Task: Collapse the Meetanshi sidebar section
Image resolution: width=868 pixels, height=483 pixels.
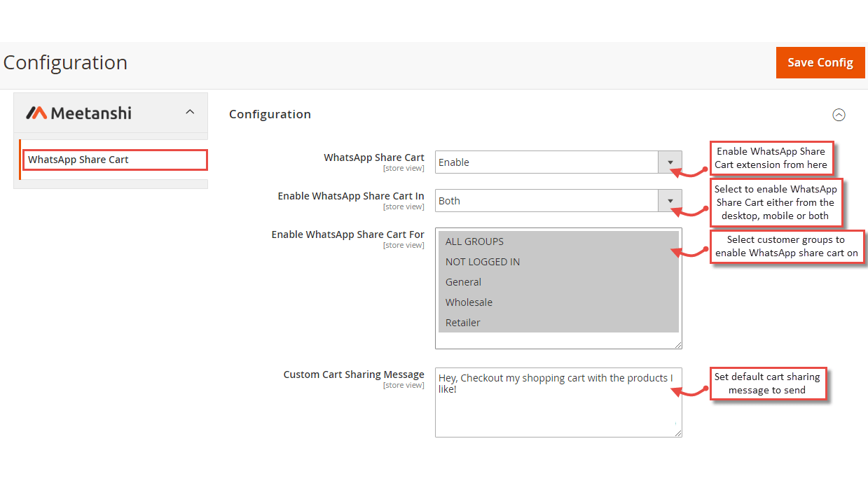Action: [x=190, y=112]
